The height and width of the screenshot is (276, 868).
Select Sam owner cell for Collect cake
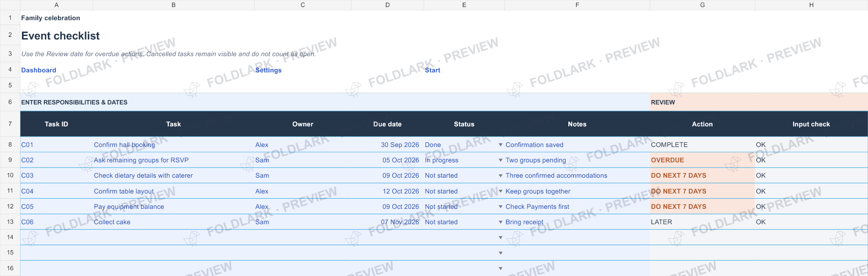[303, 222]
